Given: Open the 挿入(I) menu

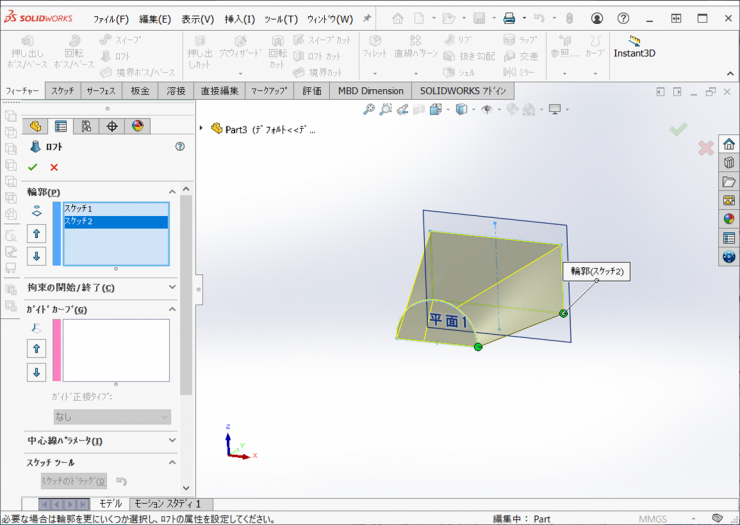Looking at the screenshot, I should (x=239, y=19).
